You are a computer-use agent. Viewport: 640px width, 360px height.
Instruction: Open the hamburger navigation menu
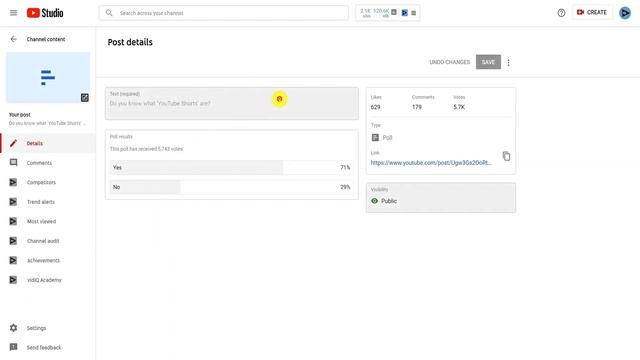[13, 13]
